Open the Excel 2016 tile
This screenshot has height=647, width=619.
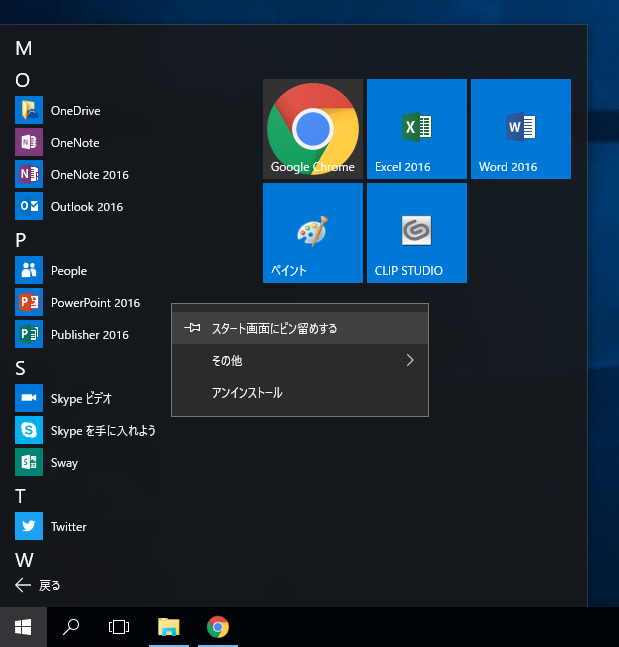coord(416,129)
